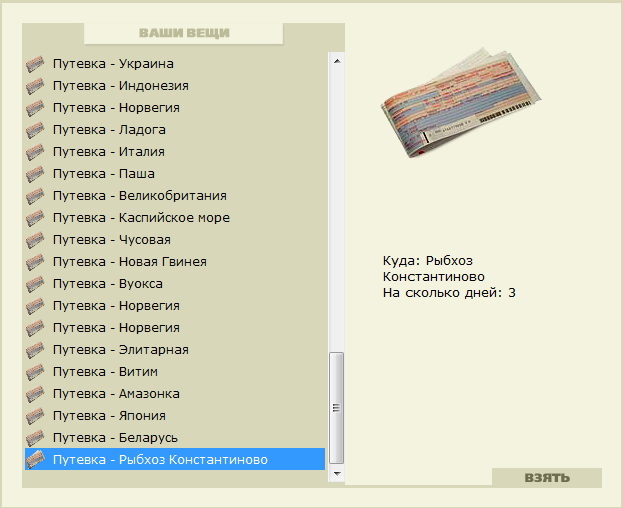
Task: Click the scrollbar up arrow
Action: pos(337,61)
